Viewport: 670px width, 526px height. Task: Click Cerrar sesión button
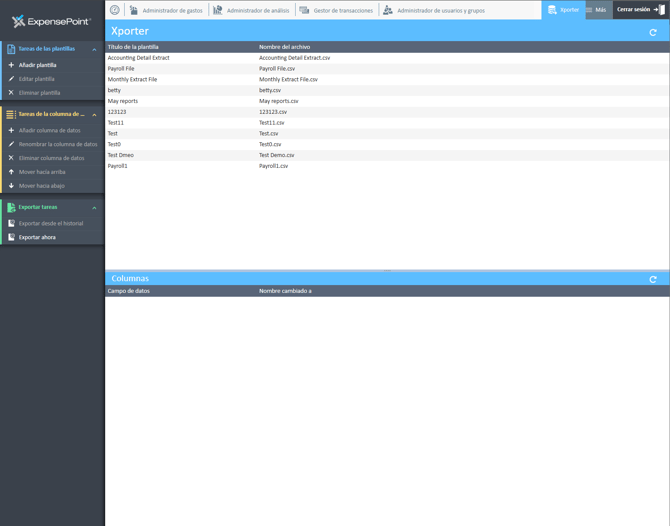tap(641, 10)
